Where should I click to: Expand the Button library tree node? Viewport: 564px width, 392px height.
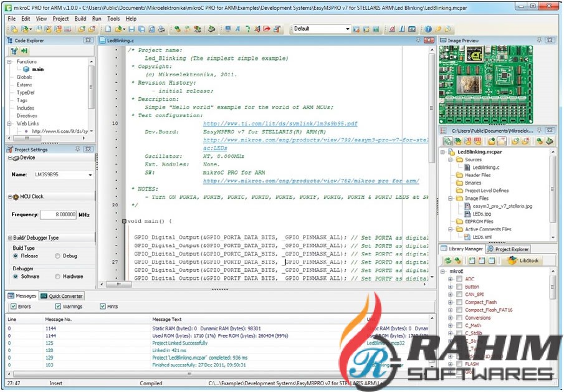pos(450,287)
